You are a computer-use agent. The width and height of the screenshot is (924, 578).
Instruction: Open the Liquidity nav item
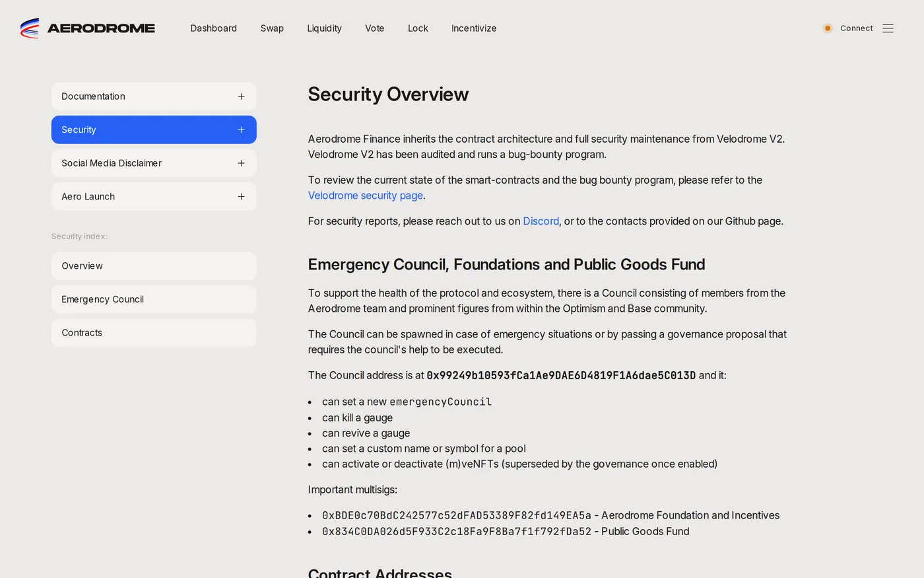[x=324, y=28]
